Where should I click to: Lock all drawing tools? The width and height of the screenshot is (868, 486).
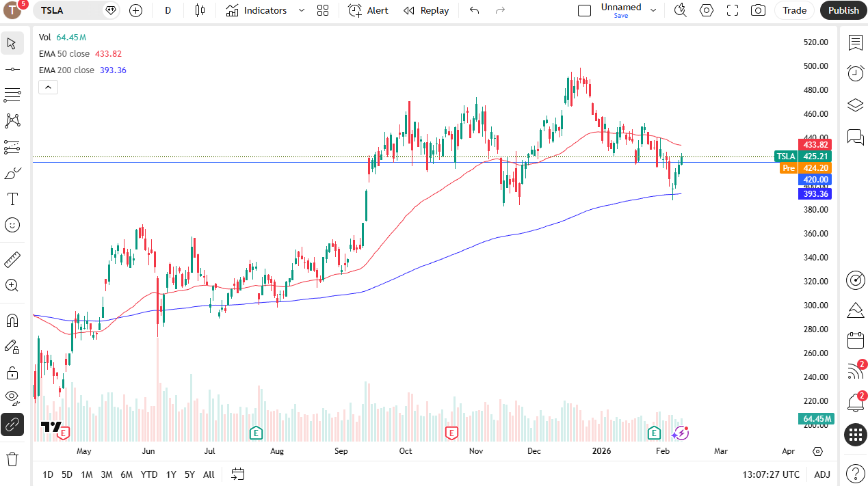(12, 373)
